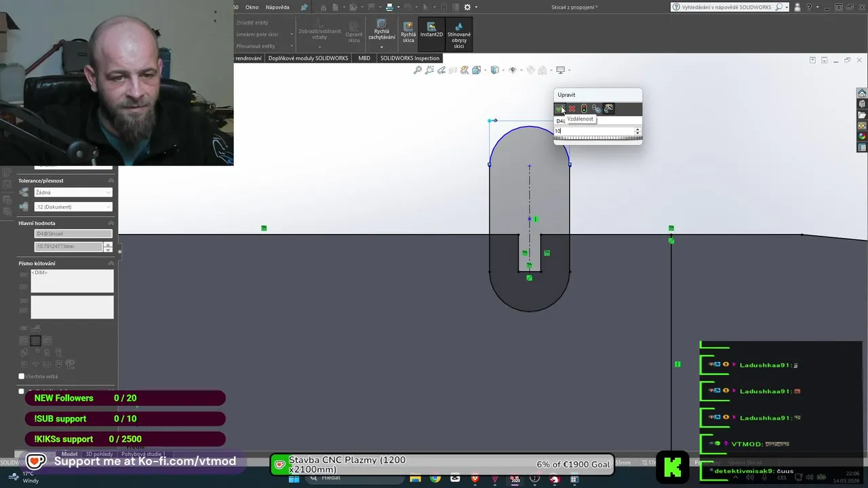Cancel dimension with red X in Upravit dialog

coord(572,108)
